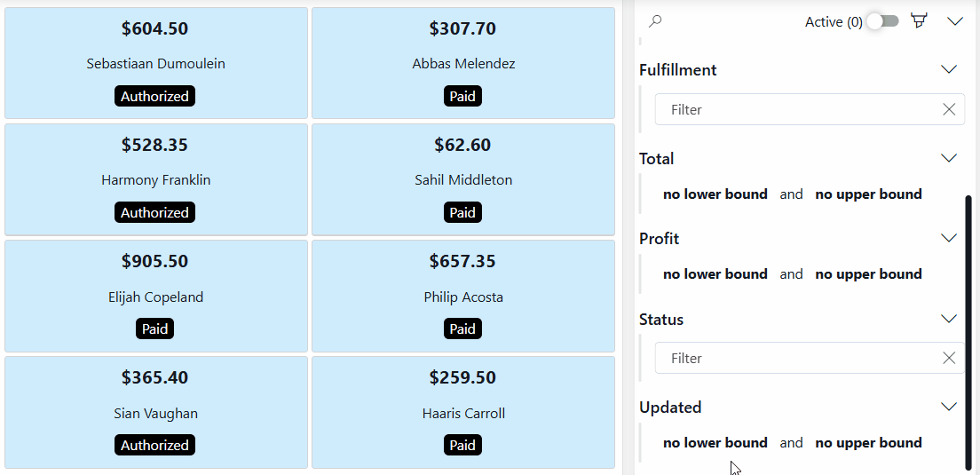Open the Sebastiaan Dumoulein order card
The image size is (980, 475).
coord(156,63)
